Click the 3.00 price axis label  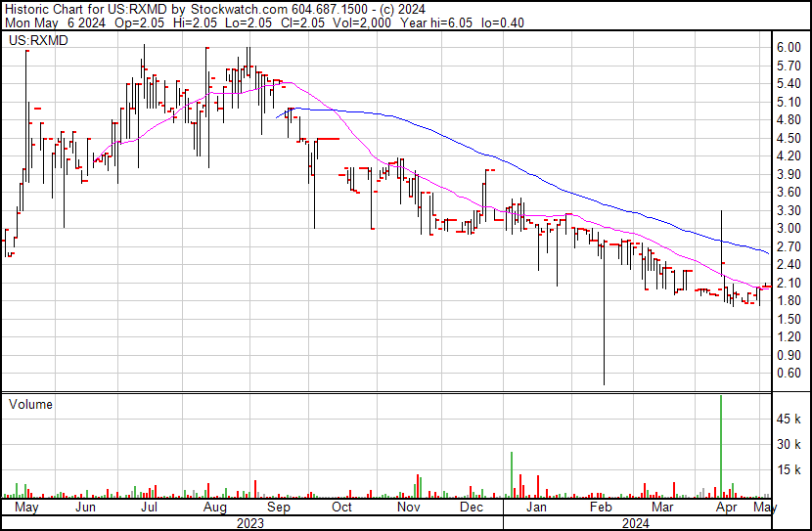(x=789, y=229)
